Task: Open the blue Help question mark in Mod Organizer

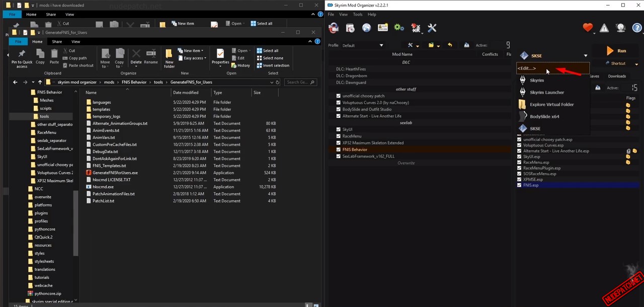Action: pyautogui.click(x=636, y=28)
